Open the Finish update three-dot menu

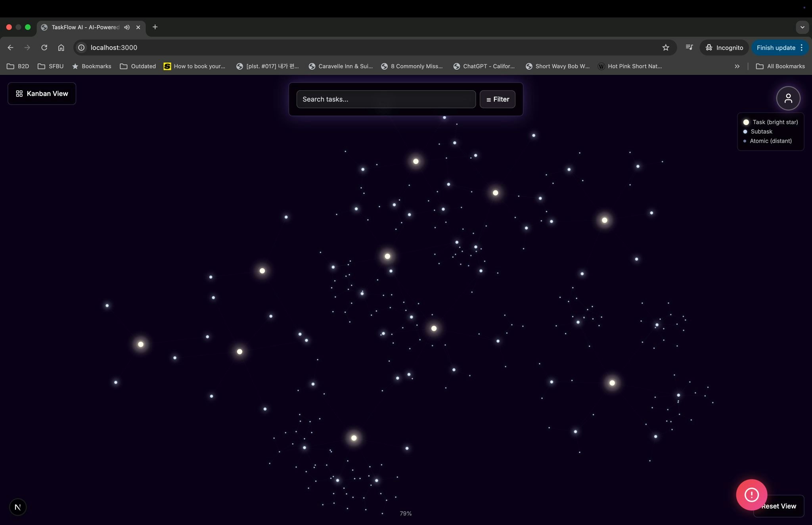point(801,48)
